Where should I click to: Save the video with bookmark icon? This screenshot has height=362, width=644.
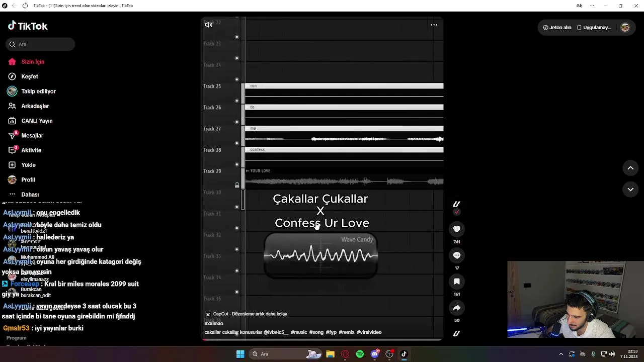click(x=457, y=282)
